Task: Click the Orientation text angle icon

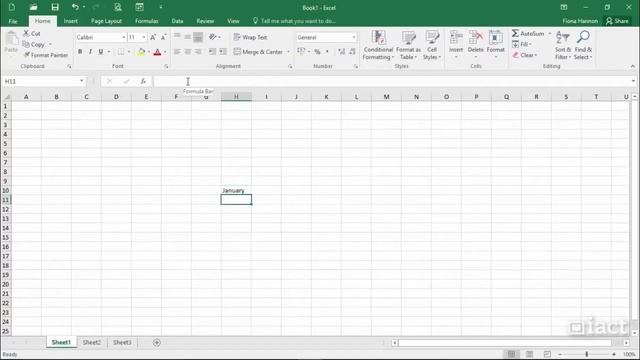Action: click(x=213, y=37)
